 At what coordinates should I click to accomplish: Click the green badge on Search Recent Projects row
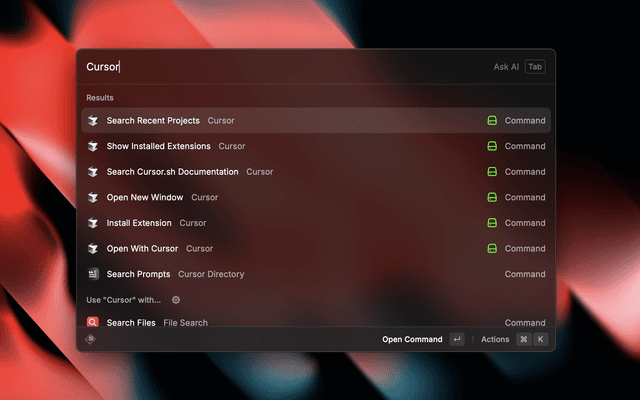tap(491, 121)
